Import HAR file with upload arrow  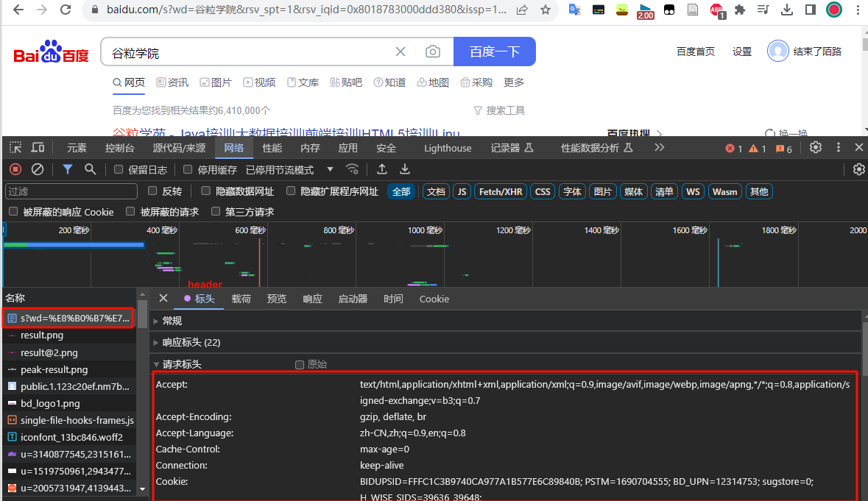point(382,169)
